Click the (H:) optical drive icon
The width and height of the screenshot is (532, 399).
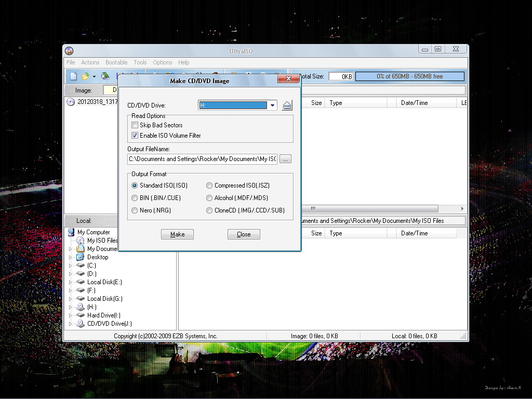(x=81, y=307)
